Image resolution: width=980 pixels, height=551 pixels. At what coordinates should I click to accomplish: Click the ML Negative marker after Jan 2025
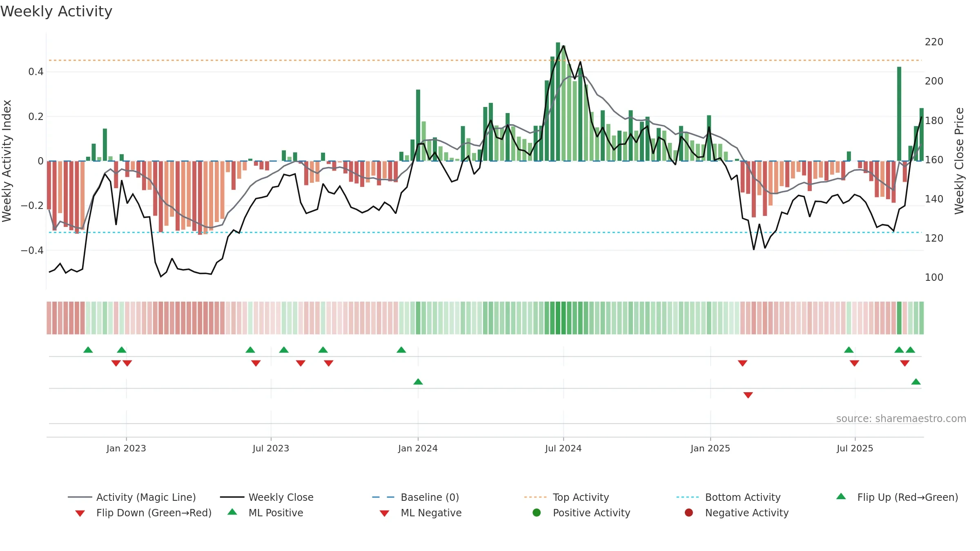[748, 395]
